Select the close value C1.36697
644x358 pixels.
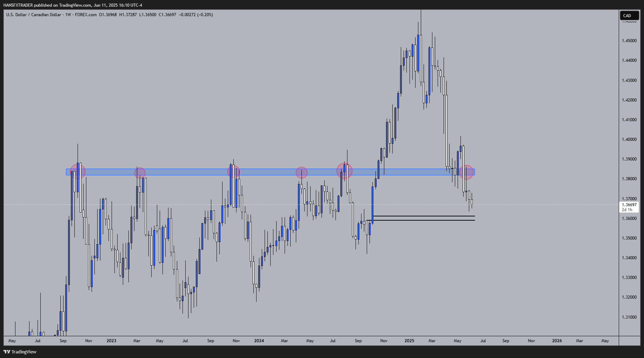tap(167, 15)
